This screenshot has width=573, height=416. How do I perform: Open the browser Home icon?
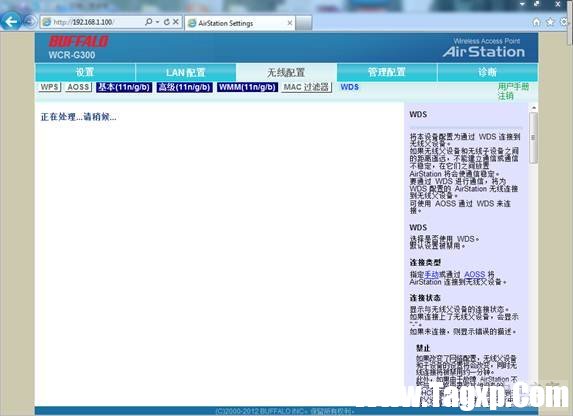[x=536, y=22]
